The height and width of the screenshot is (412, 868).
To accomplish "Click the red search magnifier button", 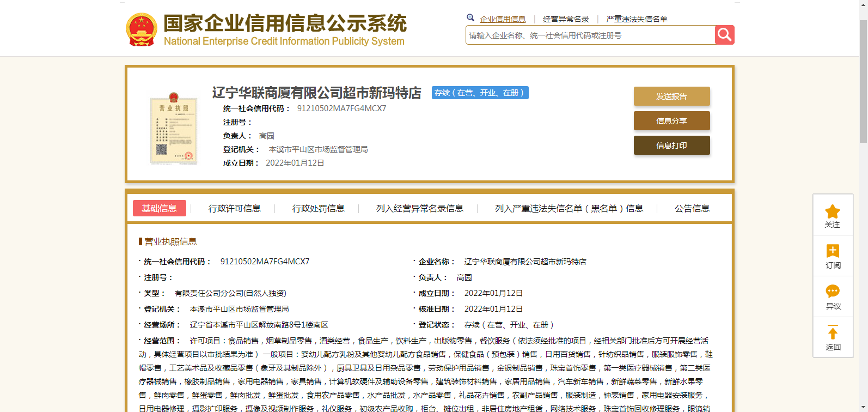I will (x=724, y=35).
